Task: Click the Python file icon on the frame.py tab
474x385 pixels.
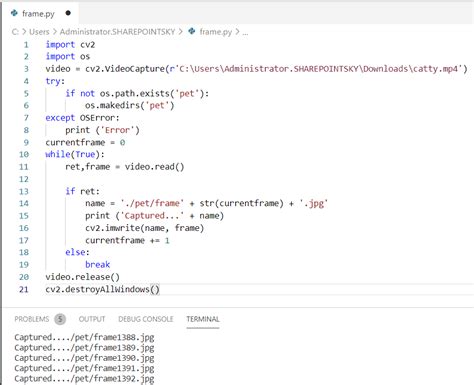Action: pyautogui.click(x=14, y=13)
